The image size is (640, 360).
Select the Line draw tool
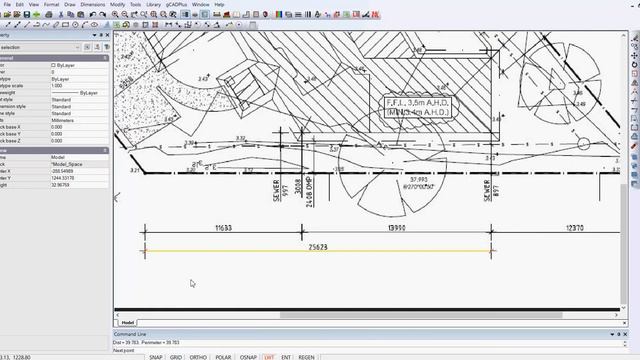click(27, 25)
